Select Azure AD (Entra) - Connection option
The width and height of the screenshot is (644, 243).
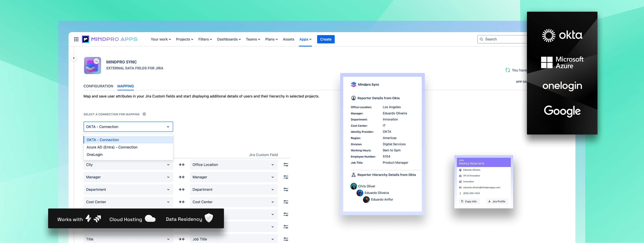(128, 147)
